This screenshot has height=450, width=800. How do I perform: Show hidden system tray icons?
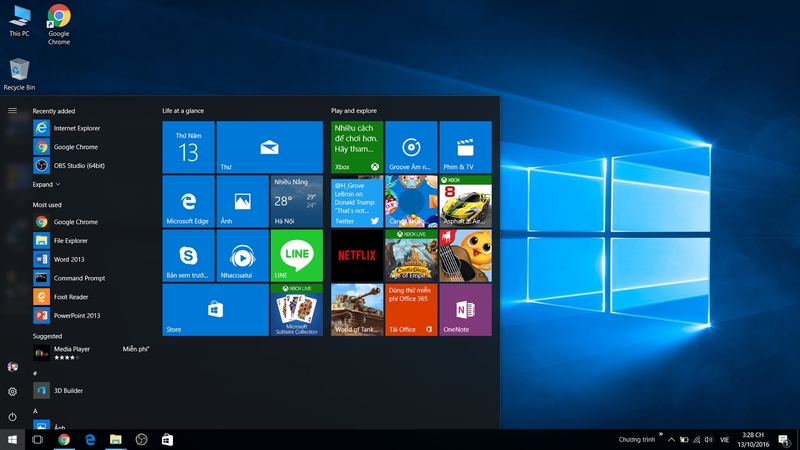tap(671, 440)
